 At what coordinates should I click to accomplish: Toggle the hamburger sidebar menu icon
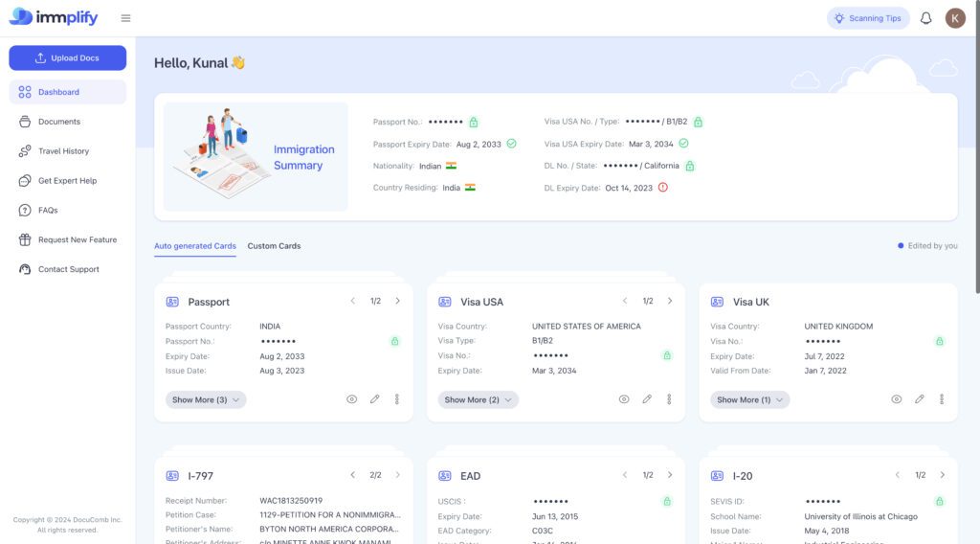(126, 18)
